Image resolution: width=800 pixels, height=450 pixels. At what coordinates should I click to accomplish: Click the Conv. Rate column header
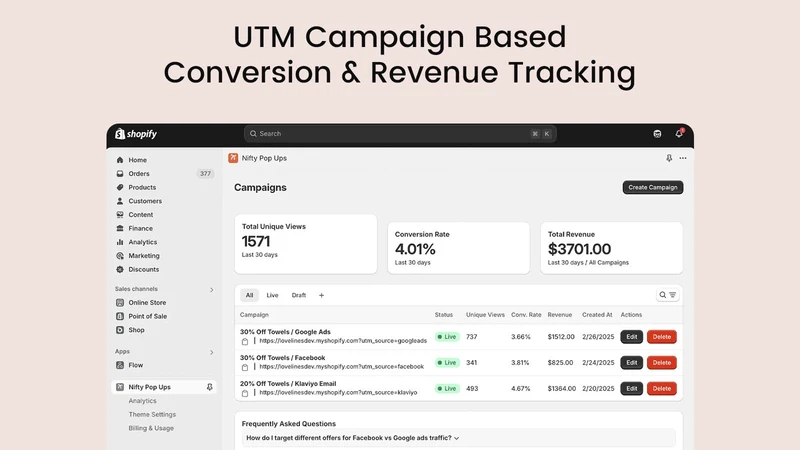[526, 315]
